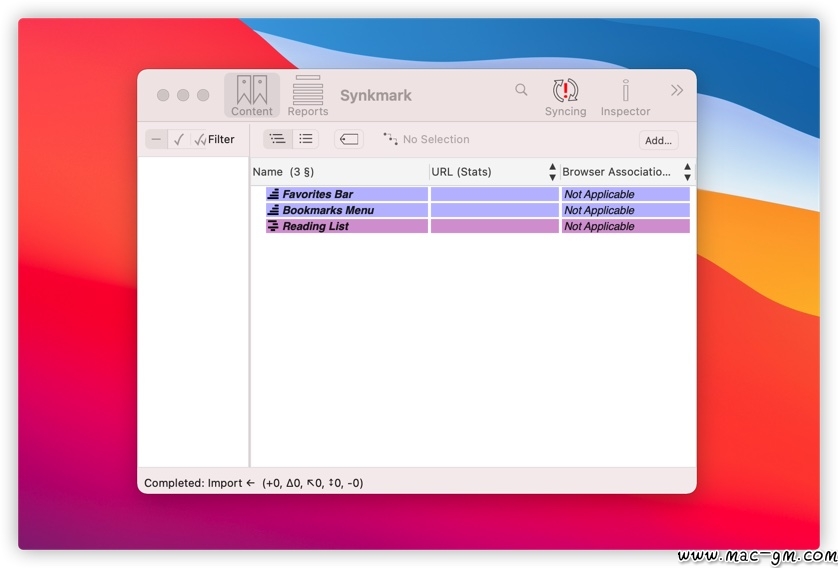Show the Inspector panel

tap(625, 97)
